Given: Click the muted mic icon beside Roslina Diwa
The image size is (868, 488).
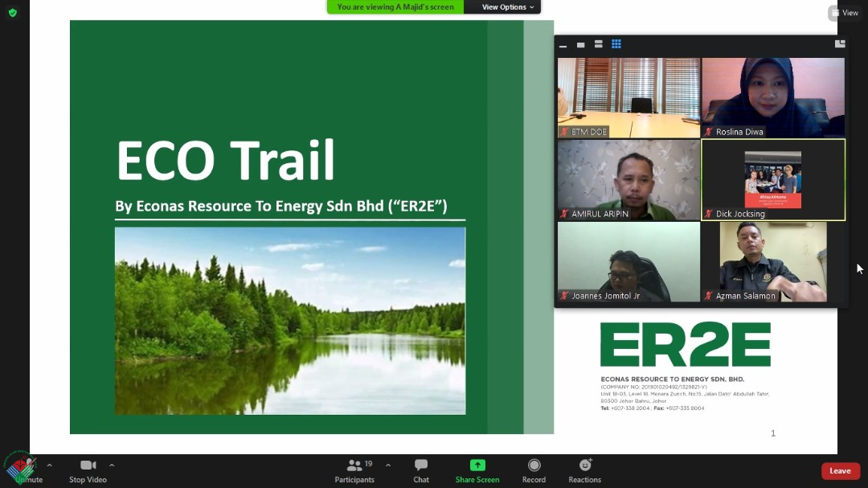Looking at the screenshot, I should click(709, 132).
